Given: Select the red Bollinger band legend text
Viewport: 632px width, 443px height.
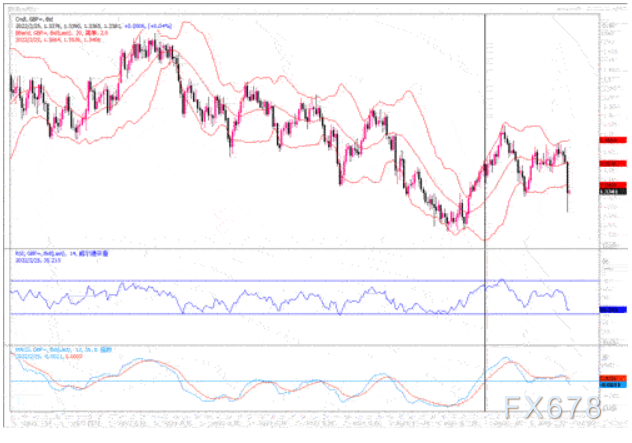Looking at the screenshot, I should point(62,33).
